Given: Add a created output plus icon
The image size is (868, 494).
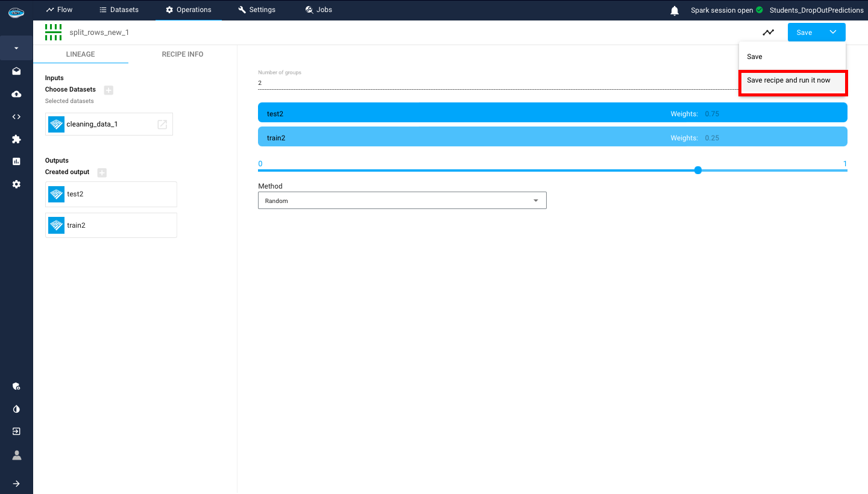Looking at the screenshot, I should click(x=102, y=172).
